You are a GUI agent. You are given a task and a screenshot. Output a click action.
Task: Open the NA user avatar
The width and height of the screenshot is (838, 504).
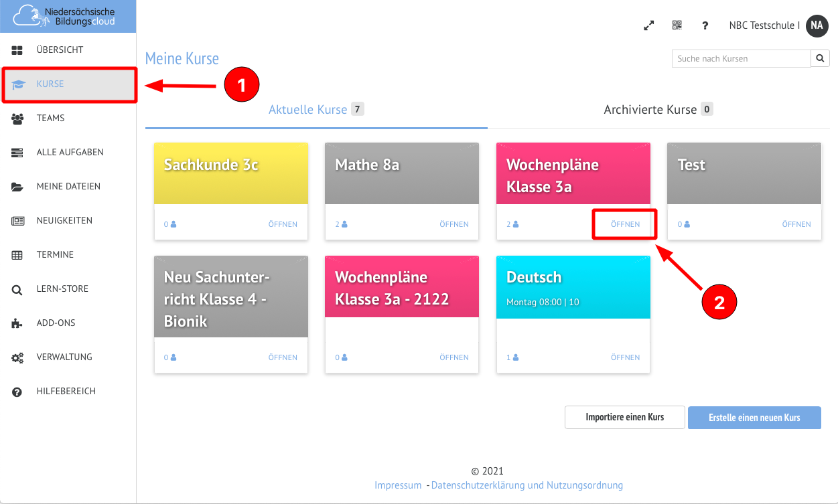[817, 25]
